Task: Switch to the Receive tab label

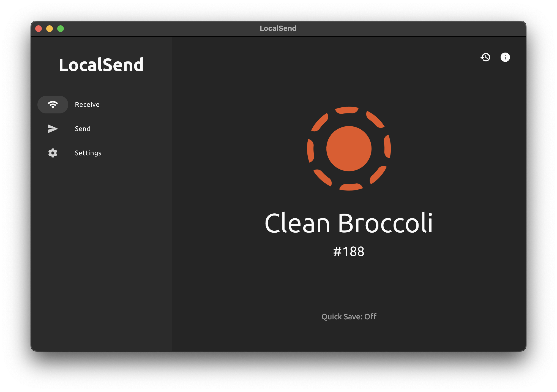Action: coord(87,105)
